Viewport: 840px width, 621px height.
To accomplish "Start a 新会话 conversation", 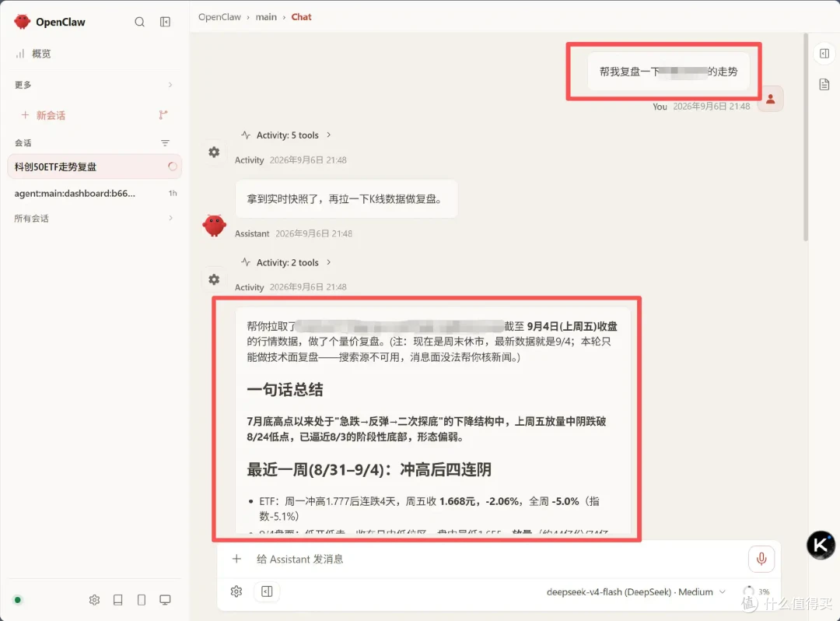I will pyautogui.click(x=44, y=115).
